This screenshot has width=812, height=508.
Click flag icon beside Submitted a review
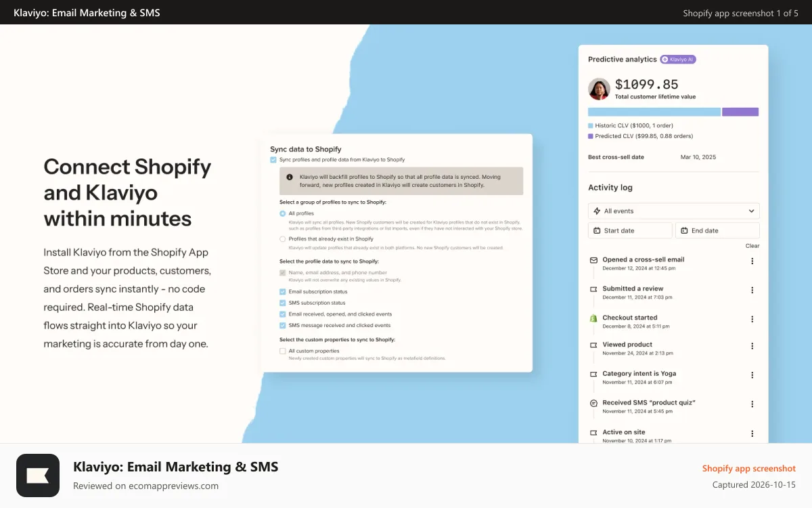click(x=593, y=289)
